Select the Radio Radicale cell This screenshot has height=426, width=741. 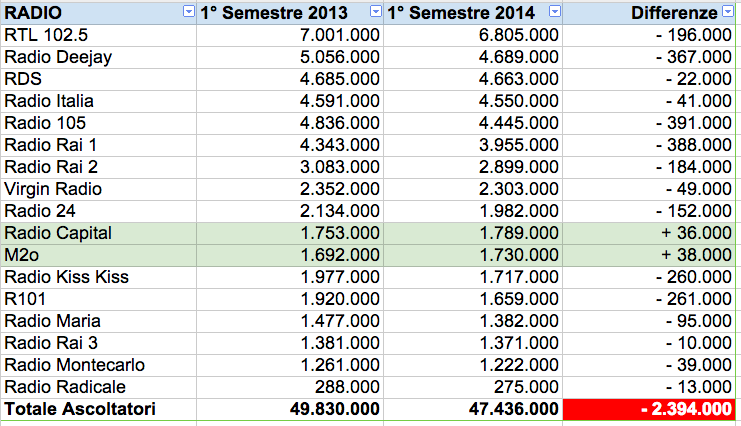tap(98, 387)
